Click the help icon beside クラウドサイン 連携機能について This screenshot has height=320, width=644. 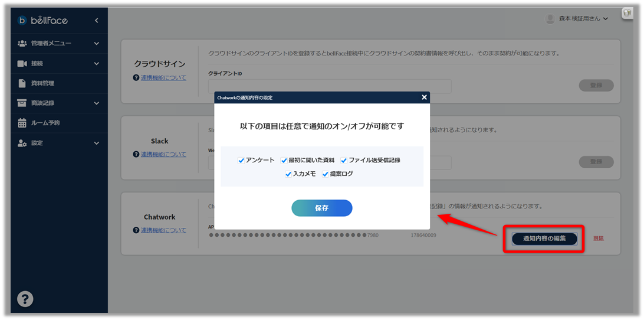click(x=136, y=78)
